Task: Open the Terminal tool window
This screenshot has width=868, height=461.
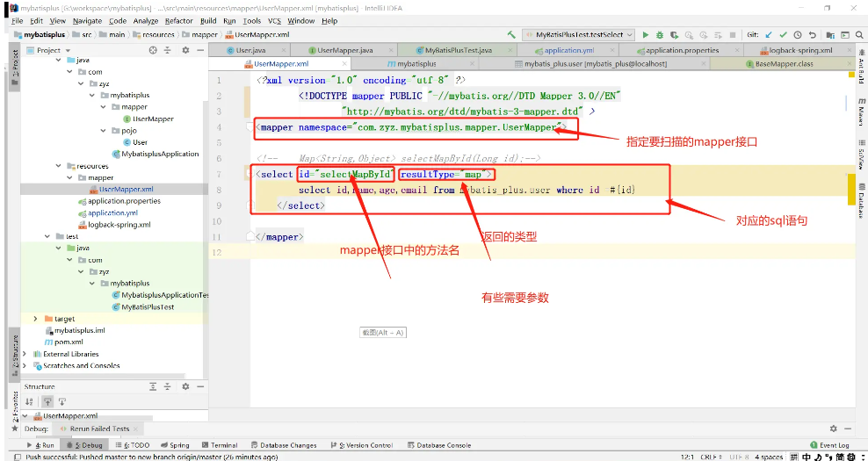Action: (220, 445)
